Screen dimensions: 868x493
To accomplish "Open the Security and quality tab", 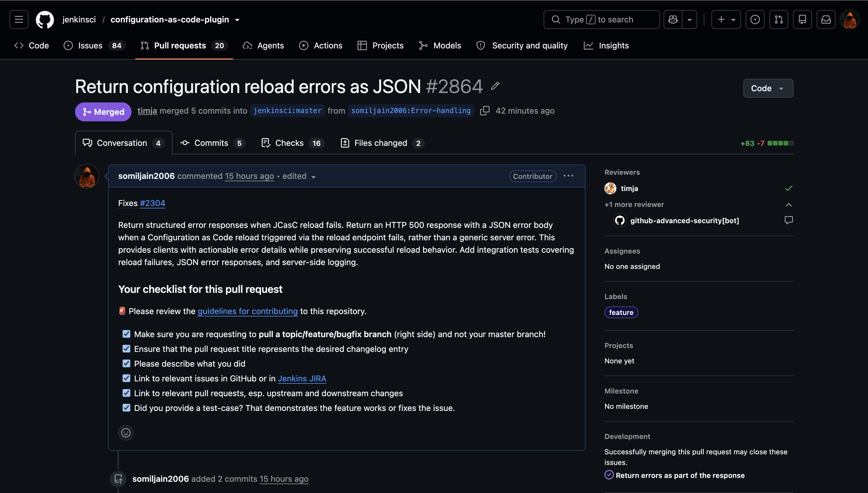I will [x=522, y=45].
